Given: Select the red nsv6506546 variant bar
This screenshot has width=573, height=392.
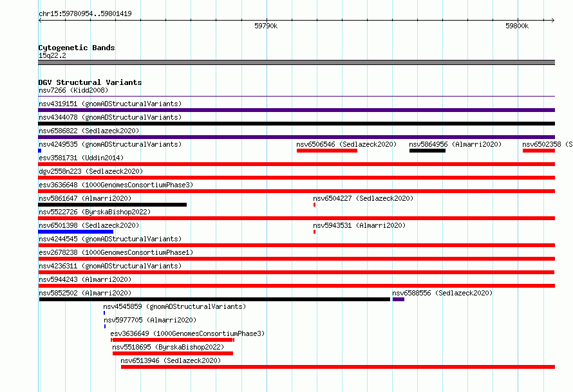Looking at the screenshot, I should click(327, 151).
